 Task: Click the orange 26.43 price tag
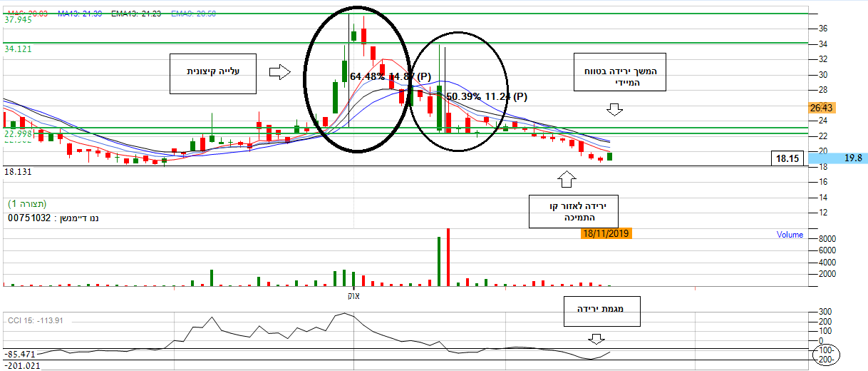822,108
